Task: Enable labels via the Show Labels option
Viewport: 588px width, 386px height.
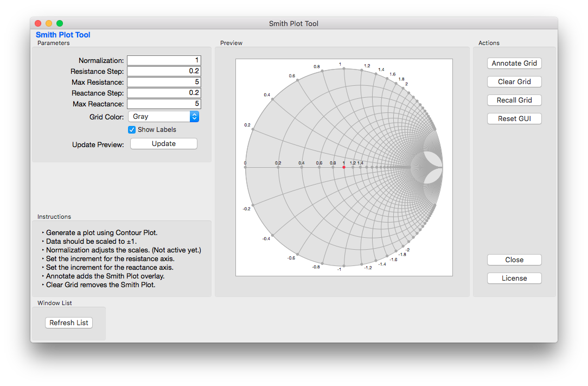Action: pos(131,129)
